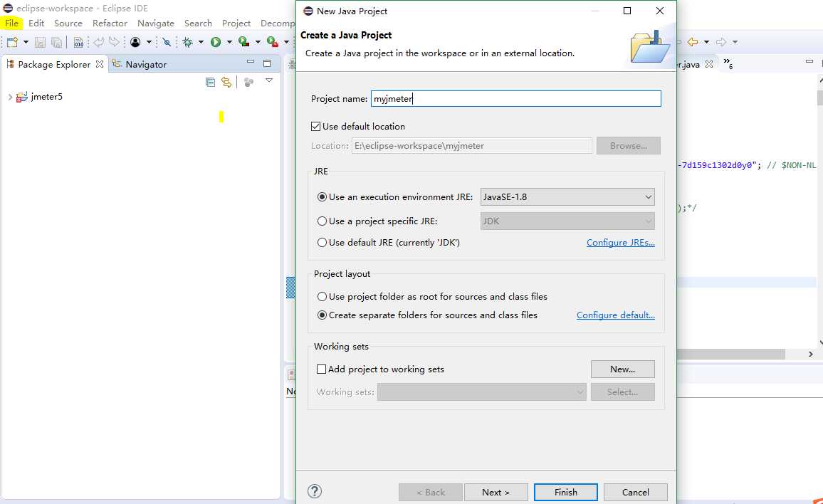
Task: Click the Next button
Action: (496, 492)
